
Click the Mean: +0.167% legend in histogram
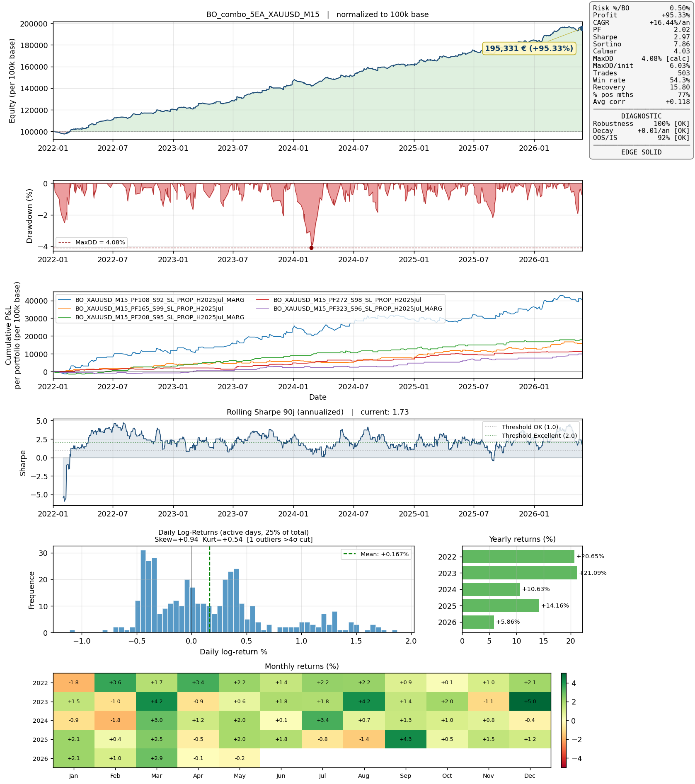[376, 554]
